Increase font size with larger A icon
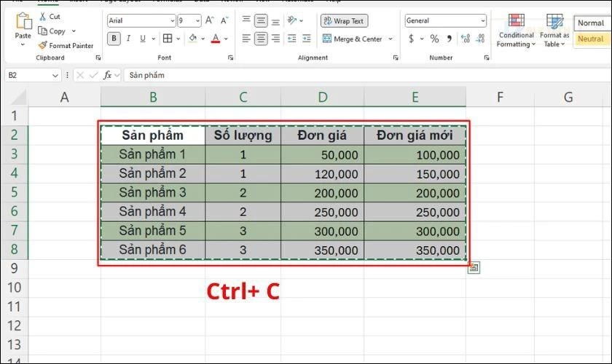This screenshot has height=364, width=612. 210,20
